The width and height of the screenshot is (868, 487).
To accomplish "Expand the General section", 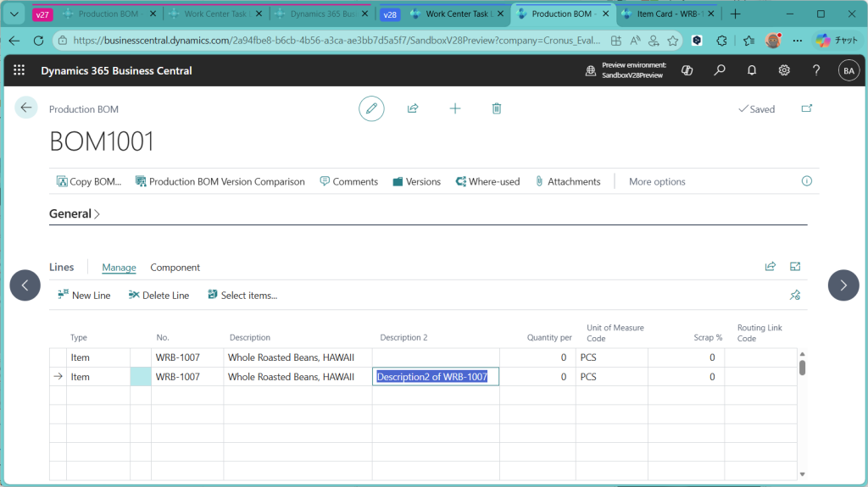I will click(75, 214).
